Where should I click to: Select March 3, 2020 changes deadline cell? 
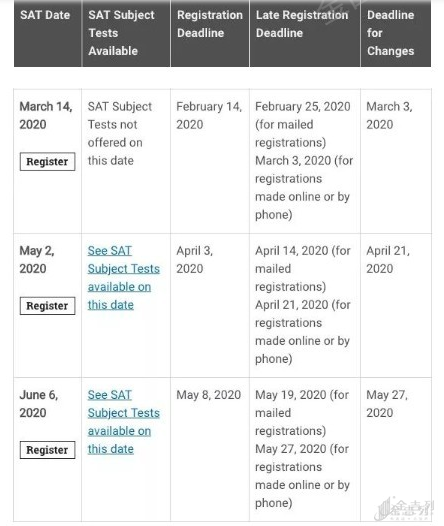[389, 115]
